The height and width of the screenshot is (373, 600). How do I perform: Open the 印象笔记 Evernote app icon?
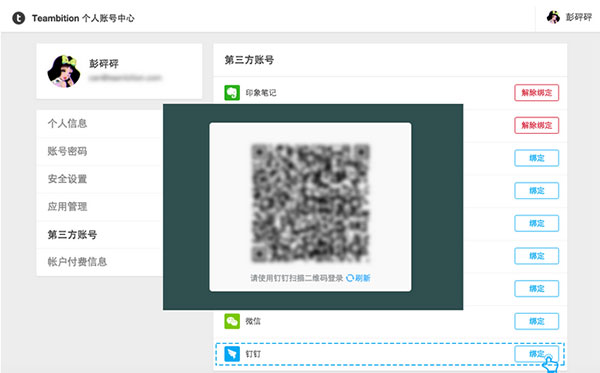232,93
